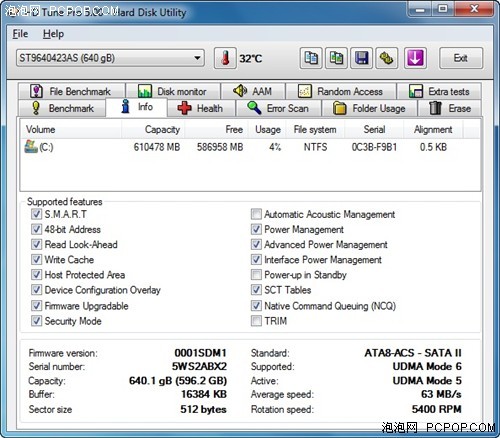Open the AAM tab

pos(253,91)
